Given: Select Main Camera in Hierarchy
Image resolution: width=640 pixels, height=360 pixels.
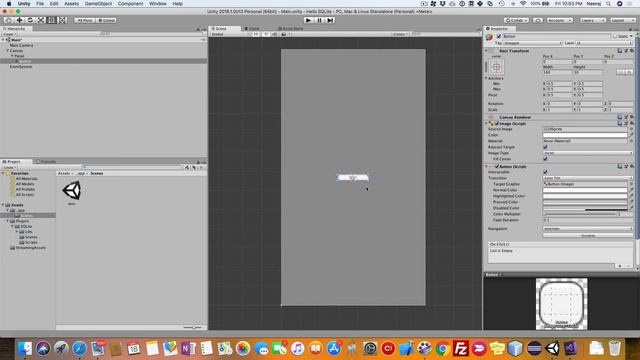Looking at the screenshot, I should point(21,45).
